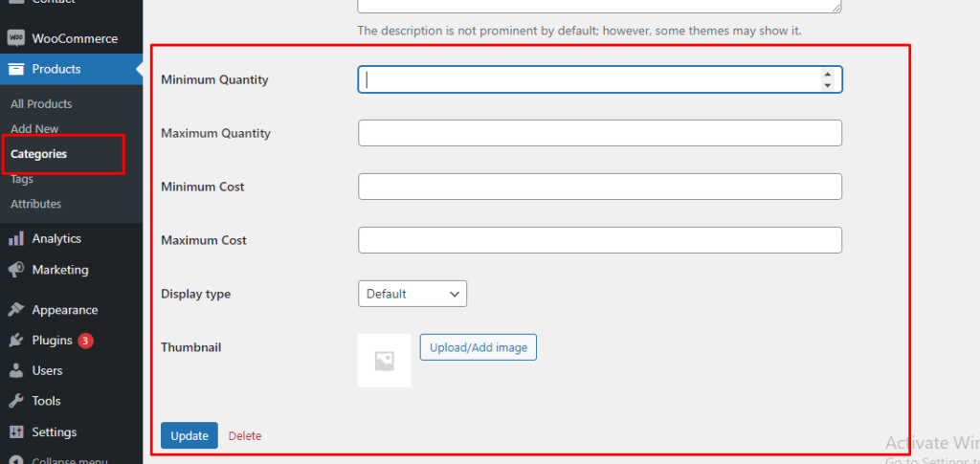Select the Tags submenu item

coord(22,179)
